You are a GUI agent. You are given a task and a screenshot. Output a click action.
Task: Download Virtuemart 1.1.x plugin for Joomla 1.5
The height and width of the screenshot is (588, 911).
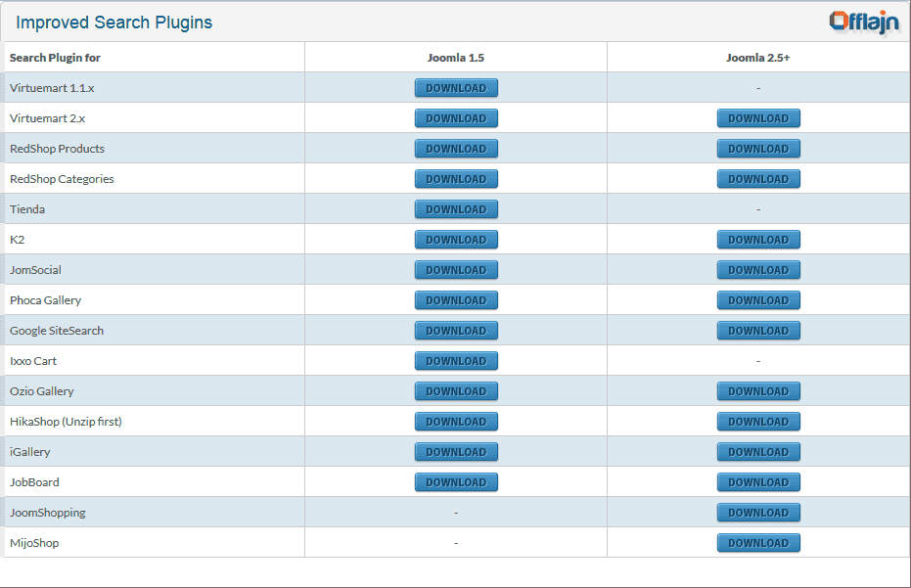456,88
